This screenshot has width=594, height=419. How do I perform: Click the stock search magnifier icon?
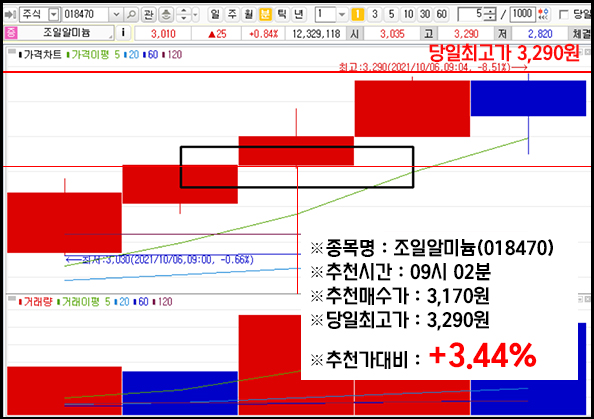[131, 15]
